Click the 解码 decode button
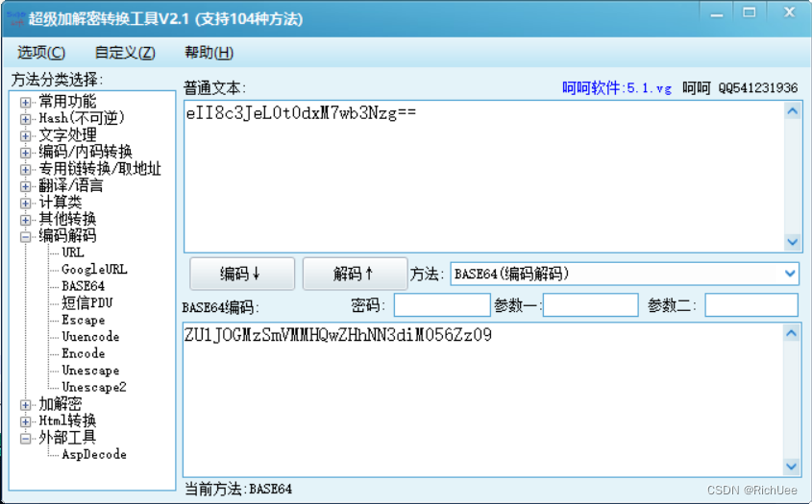This screenshot has width=812, height=504. pos(355,274)
